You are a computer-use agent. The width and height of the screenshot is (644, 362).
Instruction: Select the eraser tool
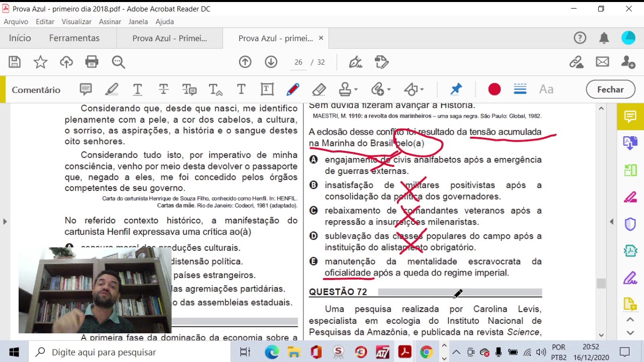(x=319, y=89)
